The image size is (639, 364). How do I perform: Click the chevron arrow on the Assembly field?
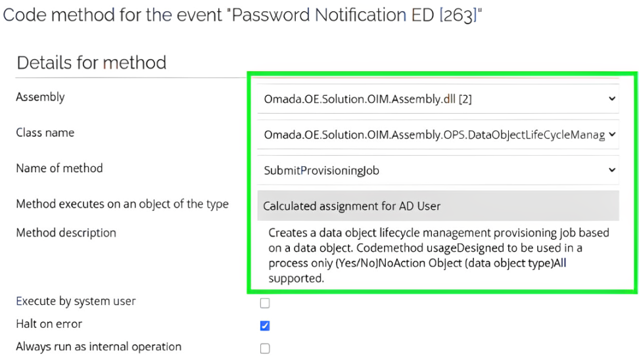pos(611,99)
